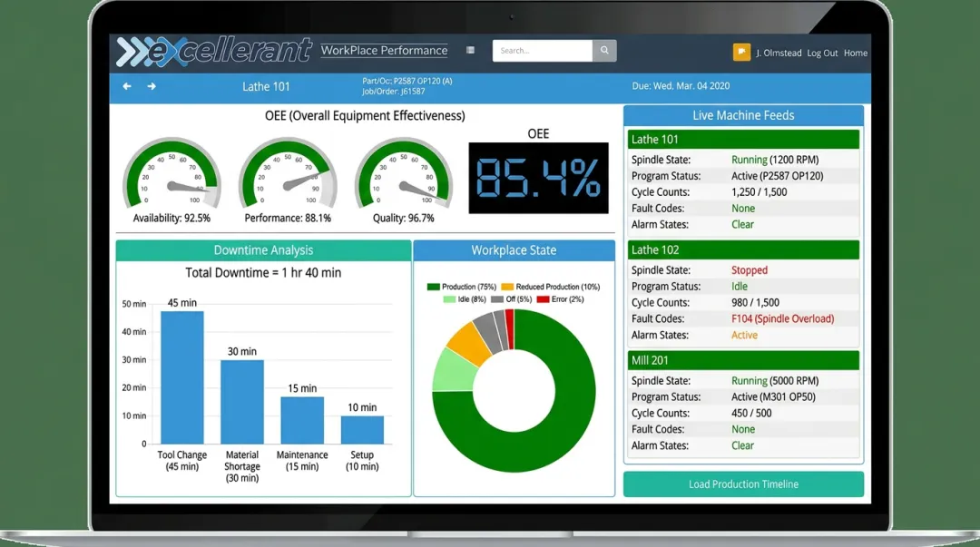Click the light green Idle donut segment
The height and width of the screenshot is (547, 980).
click(455, 370)
